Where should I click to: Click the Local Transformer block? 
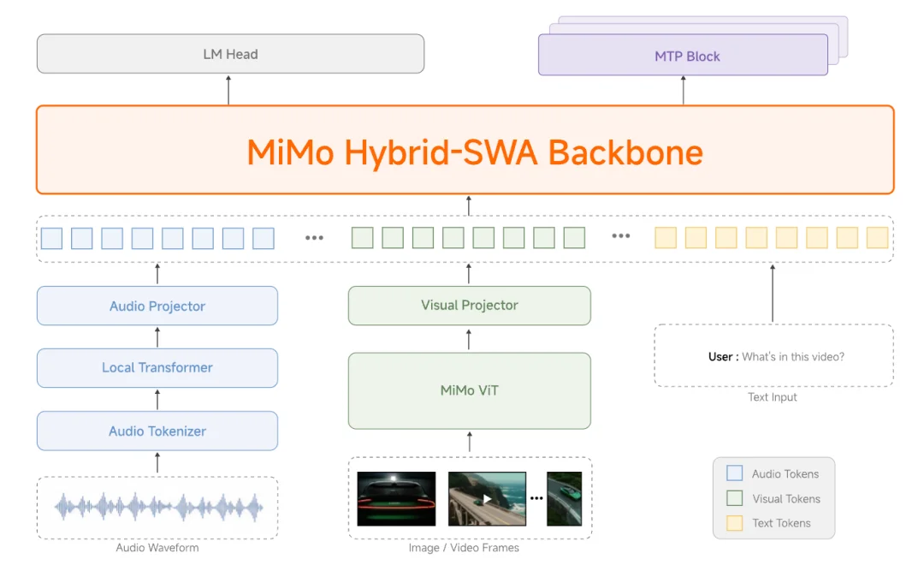tap(157, 368)
